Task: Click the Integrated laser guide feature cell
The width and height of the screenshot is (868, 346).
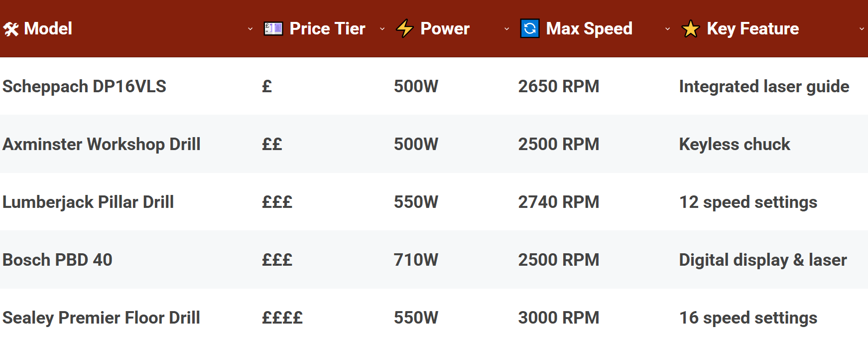Action: click(764, 87)
